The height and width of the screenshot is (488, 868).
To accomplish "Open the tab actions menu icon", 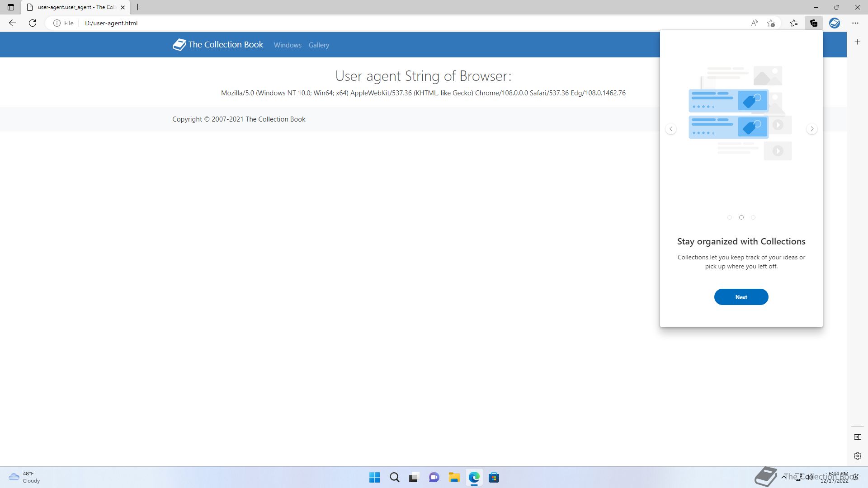I will [11, 7].
